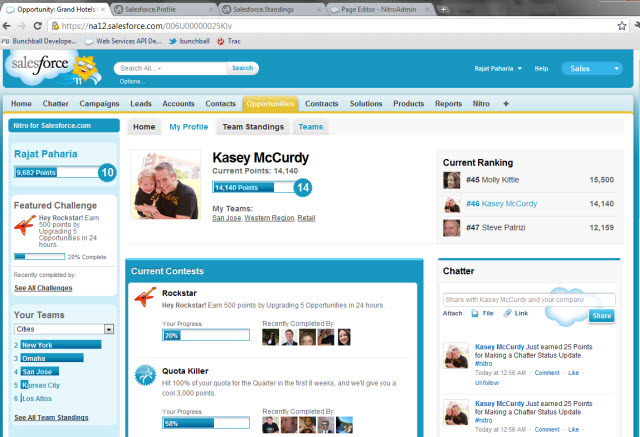Click the level 14 badge for Kasey McCurdy
The image size is (640, 437).
pos(303,187)
